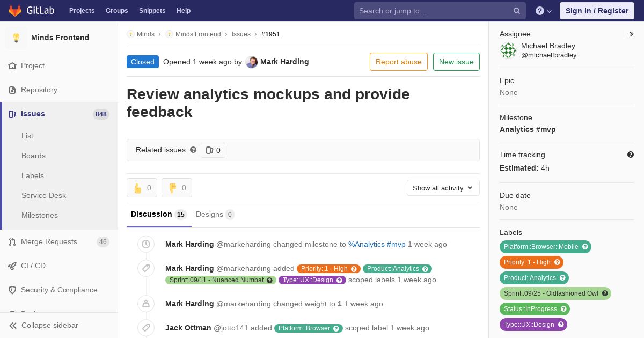Open the issues List in sidebar
This screenshot has height=338, width=644.
tap(27, 136)
